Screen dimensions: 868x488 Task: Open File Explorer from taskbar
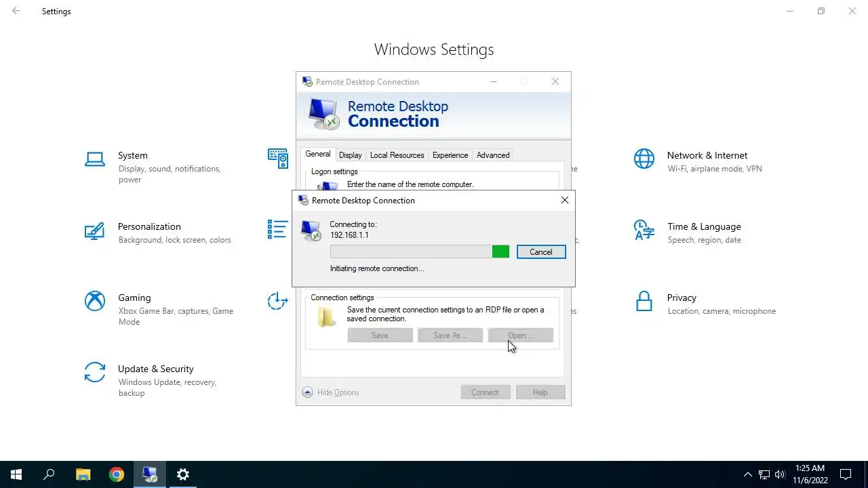pyautogui.click(x=83, y=474)
